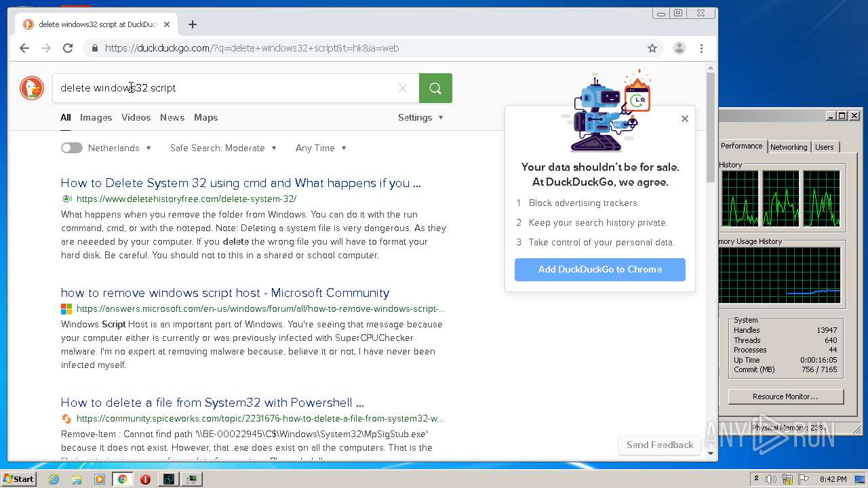Close the DuckDuckGo search tab
Image resolution: width=868 pixels, height=488 pixels.
tap(167, 24)
